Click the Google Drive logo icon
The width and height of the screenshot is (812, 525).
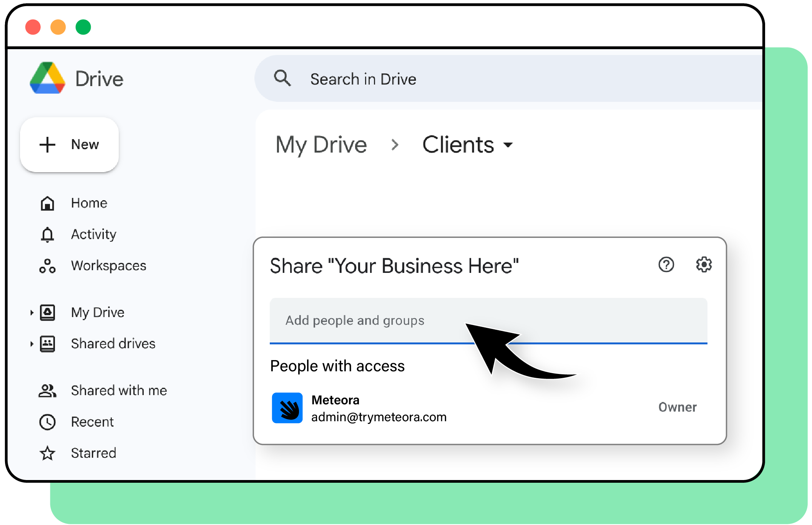coord(47,78)
